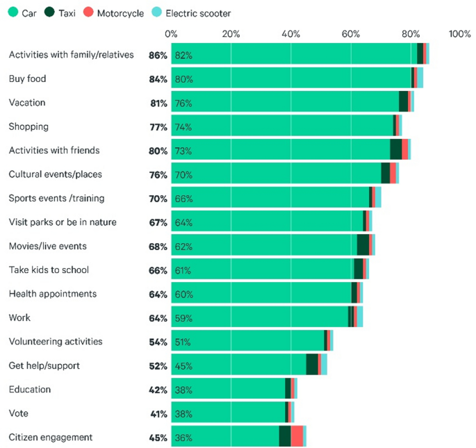Click the 100% axis label
476x448 pixels.
[459, 33]
